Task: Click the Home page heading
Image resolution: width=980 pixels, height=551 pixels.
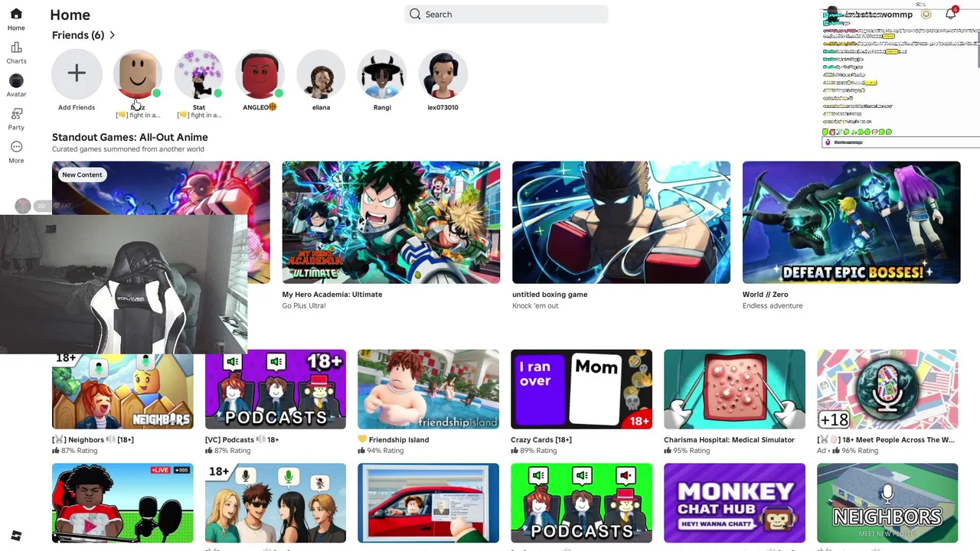Action: 70,15
